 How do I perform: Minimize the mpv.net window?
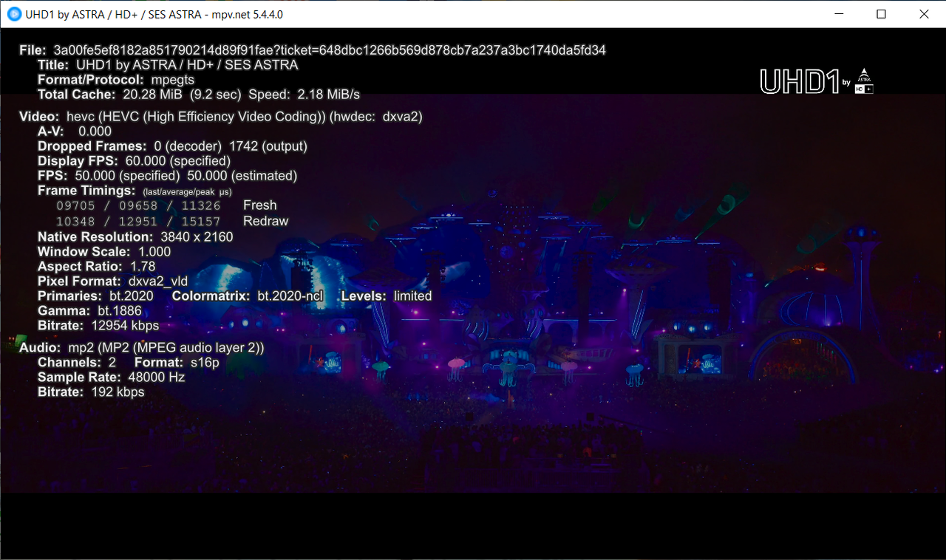838,14
